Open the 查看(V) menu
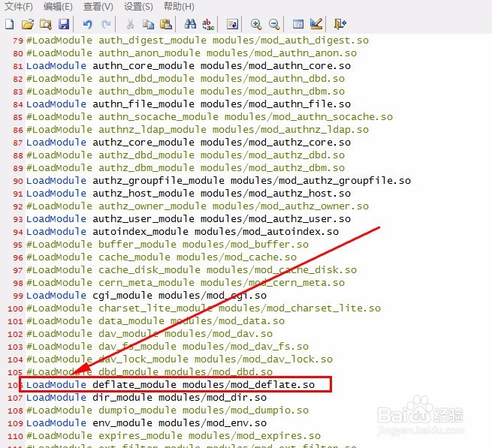The image size is (492, 448). [98, 6]
